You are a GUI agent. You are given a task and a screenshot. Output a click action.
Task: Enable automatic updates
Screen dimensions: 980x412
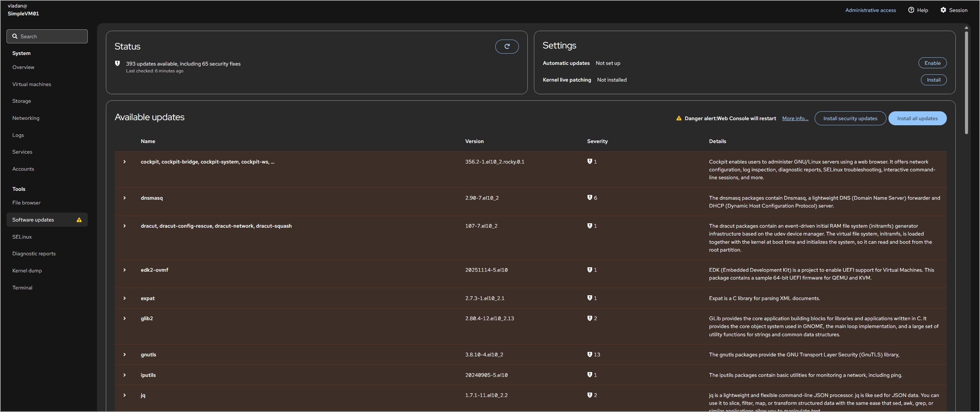point(932,63)
